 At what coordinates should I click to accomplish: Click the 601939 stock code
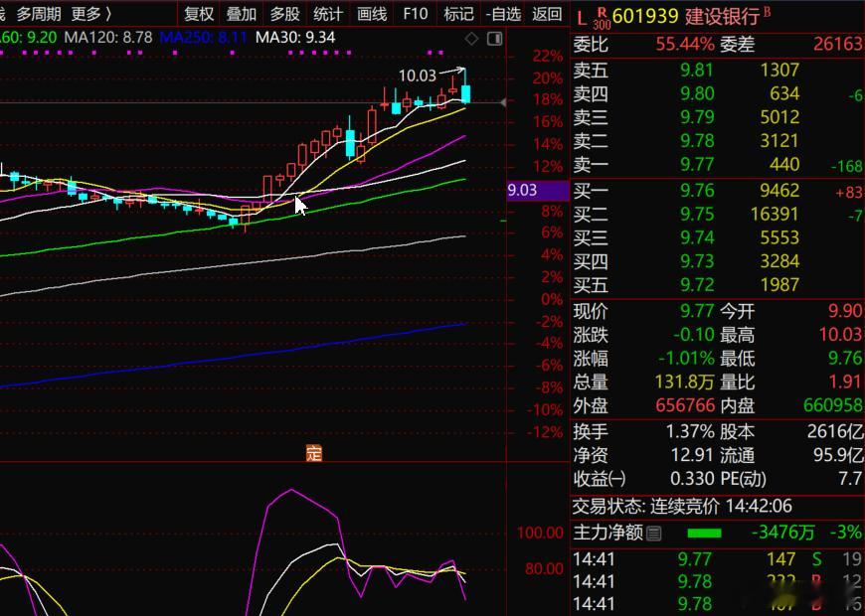[x=645, y=17]
